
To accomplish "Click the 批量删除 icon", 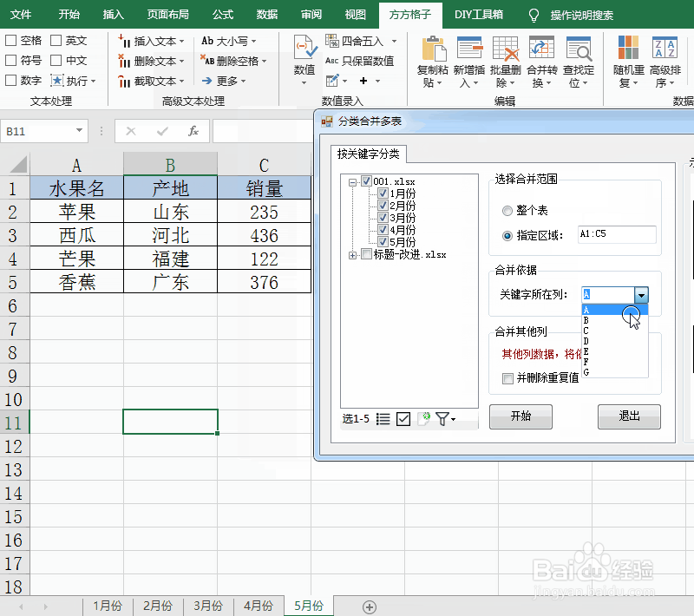I will click(x=506, y=49).
